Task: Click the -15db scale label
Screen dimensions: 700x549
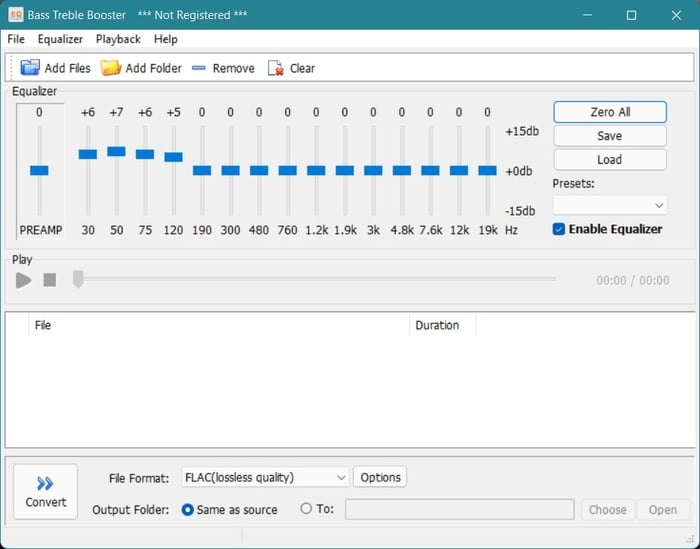Action: tap(520, 211)
